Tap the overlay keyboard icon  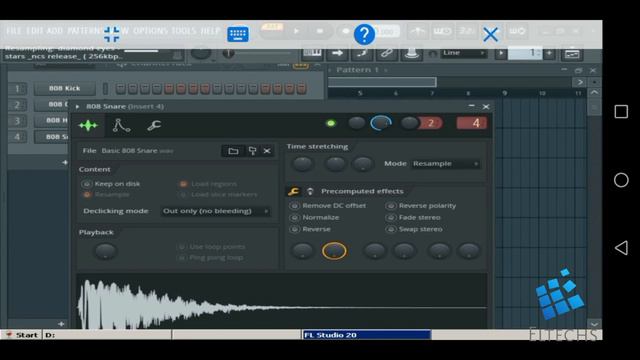pos(238,34)
